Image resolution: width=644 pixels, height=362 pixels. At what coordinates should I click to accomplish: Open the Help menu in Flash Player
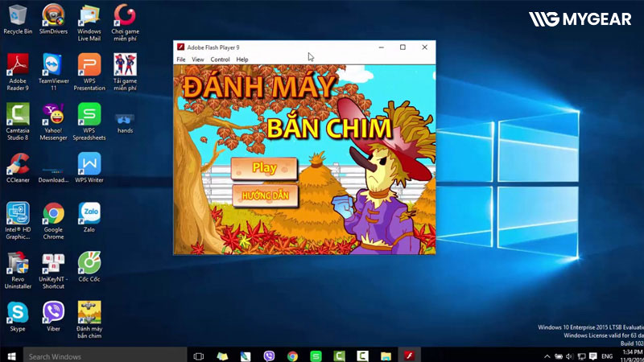pos(242,60)
